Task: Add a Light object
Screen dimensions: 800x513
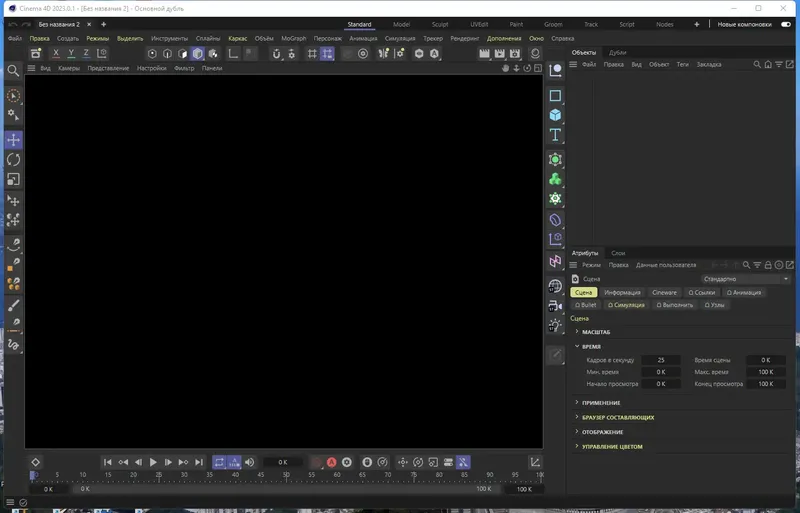Action: (x=555, y=326)
